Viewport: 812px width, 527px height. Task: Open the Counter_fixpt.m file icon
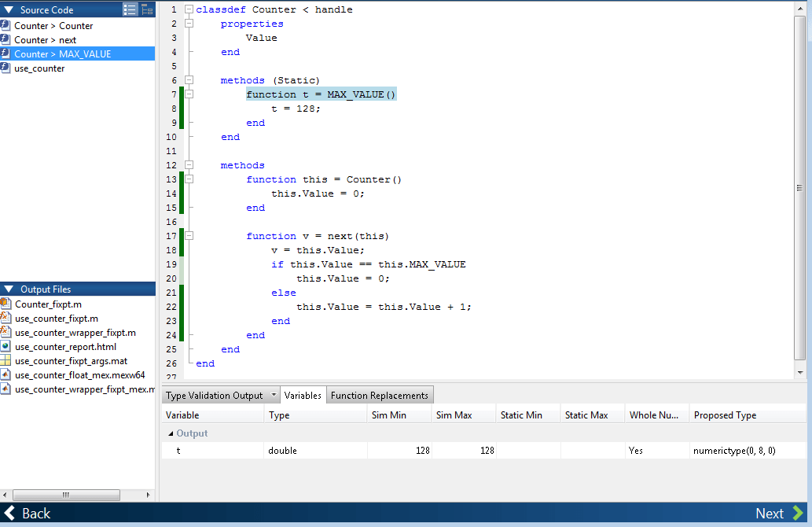coord(6,304)
